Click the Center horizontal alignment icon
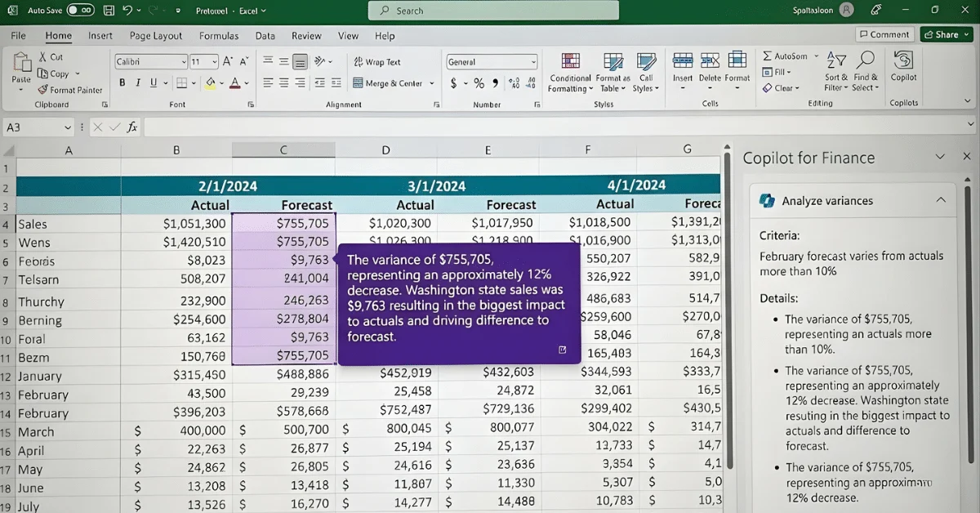Viewport: 980px width, 513px height. pos(283,83)
